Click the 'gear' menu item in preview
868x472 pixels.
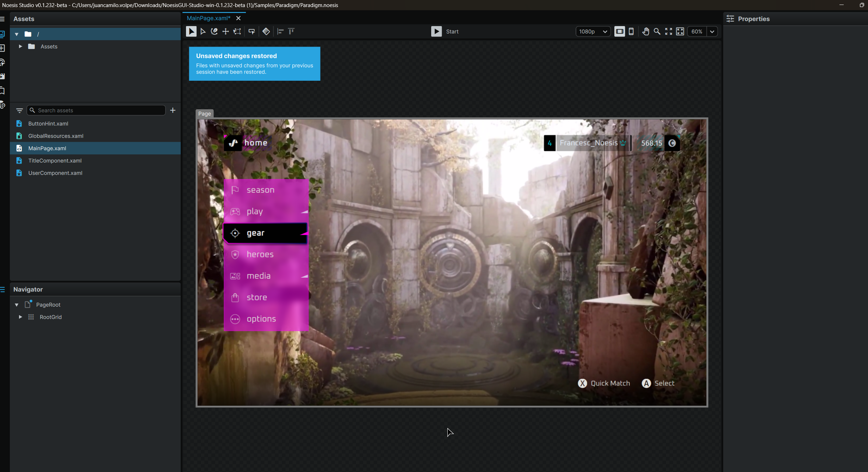pyautogui.click(x=266, y=233)
